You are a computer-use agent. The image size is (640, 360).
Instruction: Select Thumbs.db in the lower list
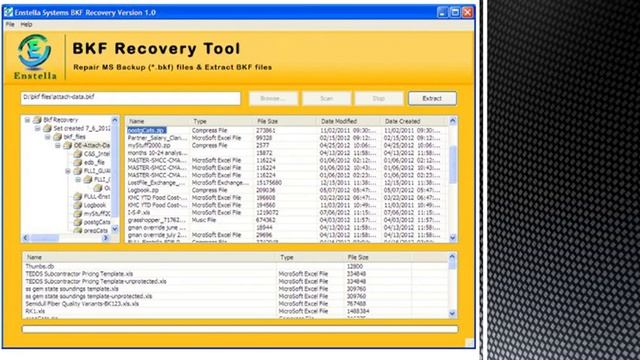click(x=236, y=267)
